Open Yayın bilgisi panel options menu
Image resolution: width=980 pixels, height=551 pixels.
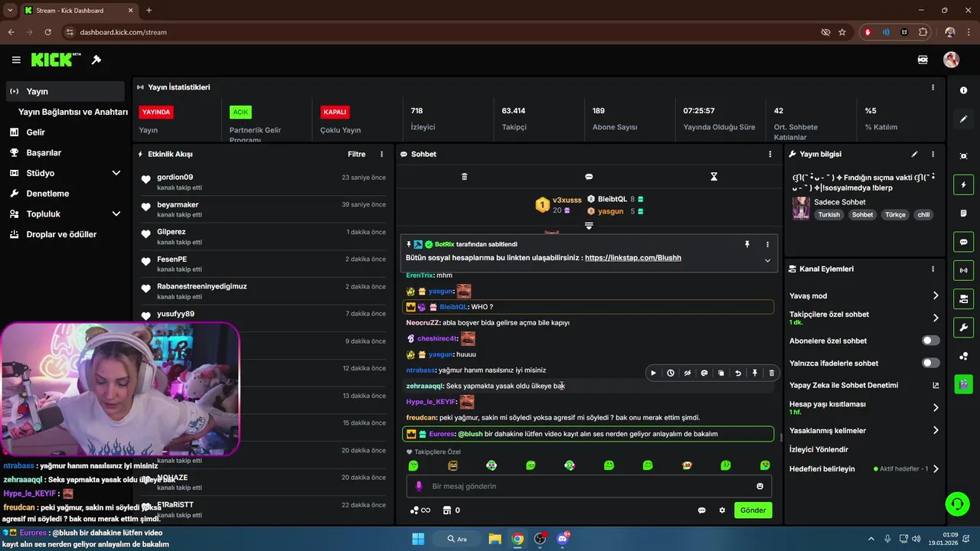click(933, 154)
